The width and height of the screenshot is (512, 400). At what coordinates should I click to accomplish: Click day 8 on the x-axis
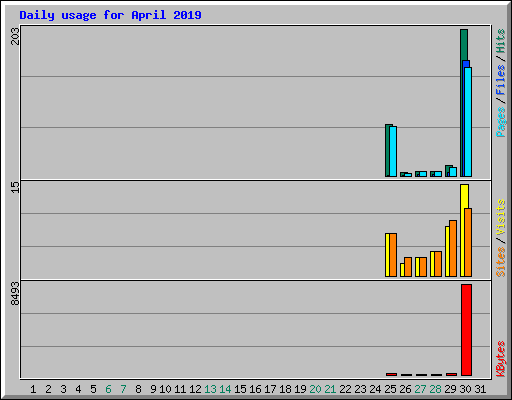point(138,389)
